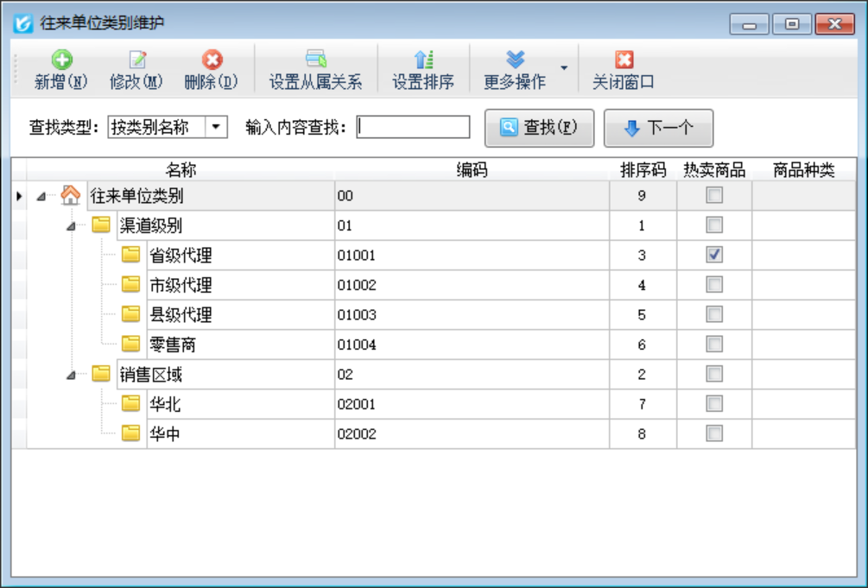Image resolution: width=868 pixels, height=588 pixels.
Task: Click the 关闭窗口 red X toolbar icon
Action: (624, 60)
